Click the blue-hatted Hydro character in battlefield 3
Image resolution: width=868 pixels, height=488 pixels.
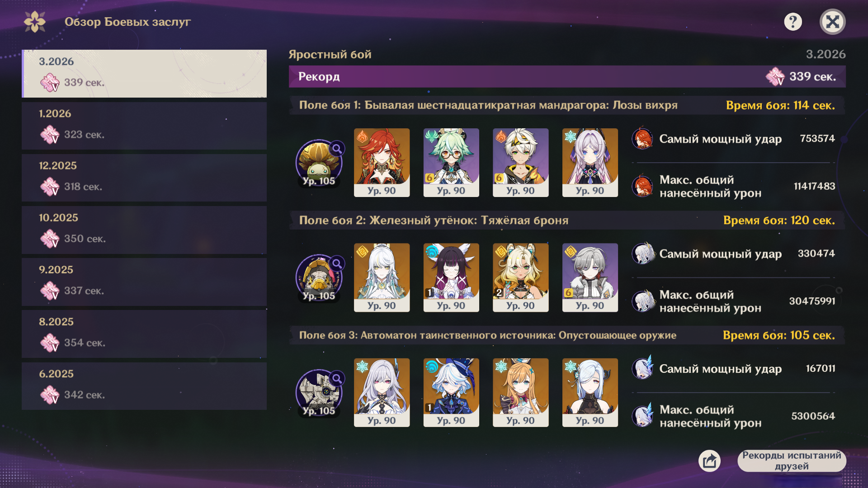click(451, 393)
